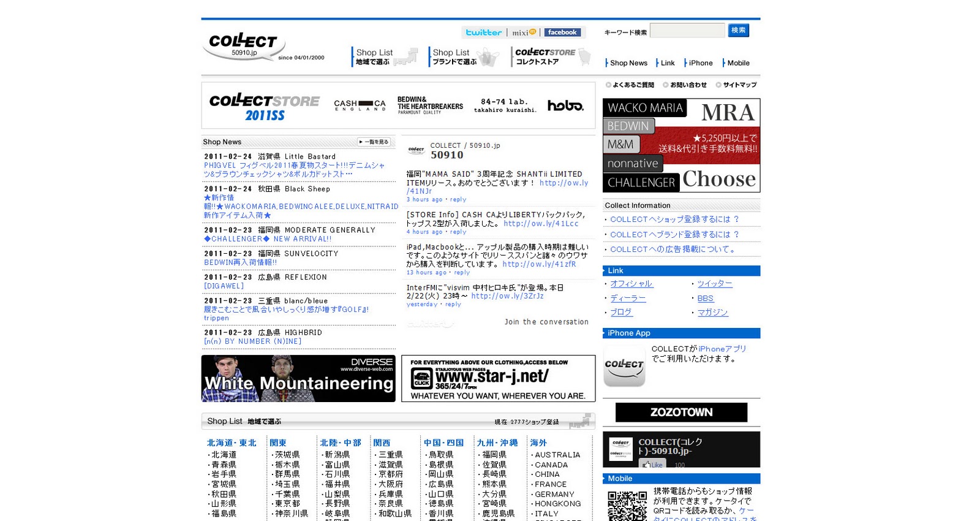This screenshot has height=521, width=980.
Task: Open the BEDWIN再入荷情報 news link
Action: (240, 262)
